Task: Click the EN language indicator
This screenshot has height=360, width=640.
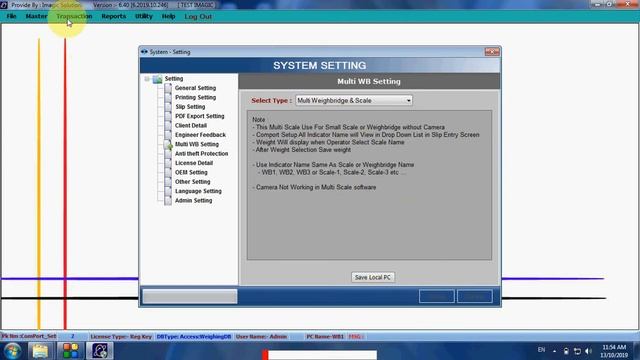Action: click(x=541, y=350)
